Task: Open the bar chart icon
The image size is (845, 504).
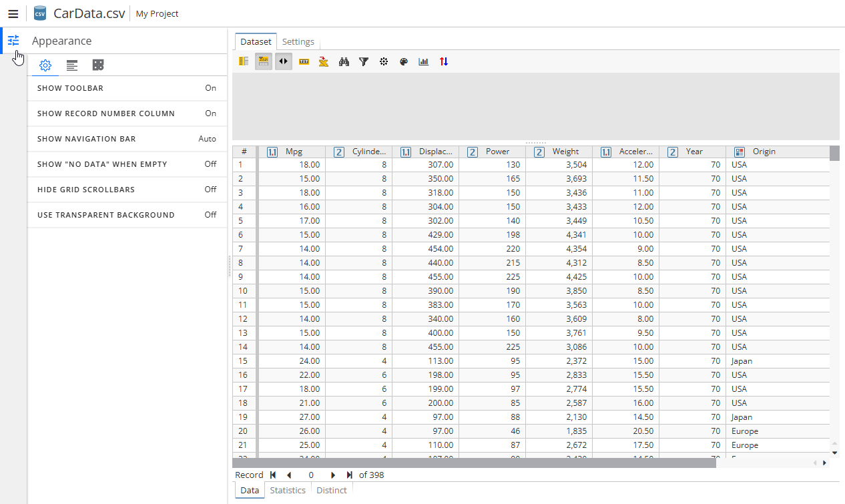Action: pyautogui.click(x=423, y=61)
